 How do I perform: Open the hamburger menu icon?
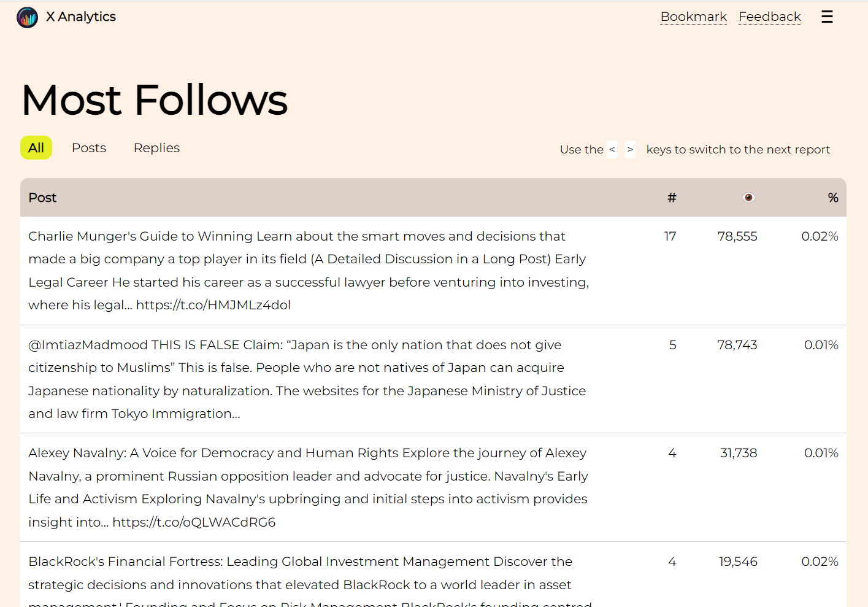(x=827, y=17)
